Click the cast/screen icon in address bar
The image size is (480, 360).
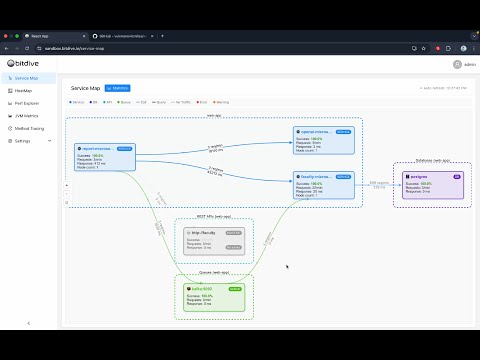414,49
